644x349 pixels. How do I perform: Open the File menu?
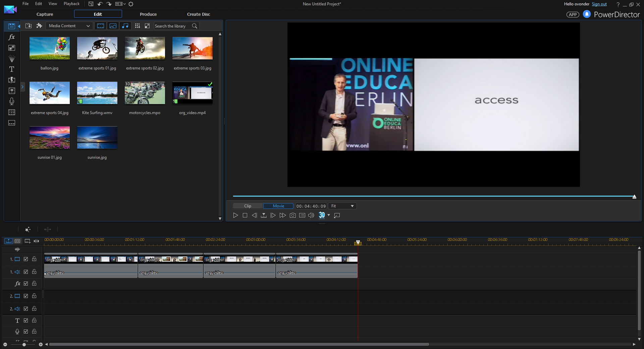[25, 4]
